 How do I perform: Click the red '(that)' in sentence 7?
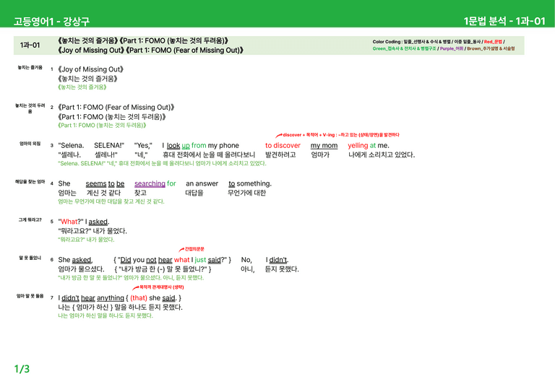point(139,298)
